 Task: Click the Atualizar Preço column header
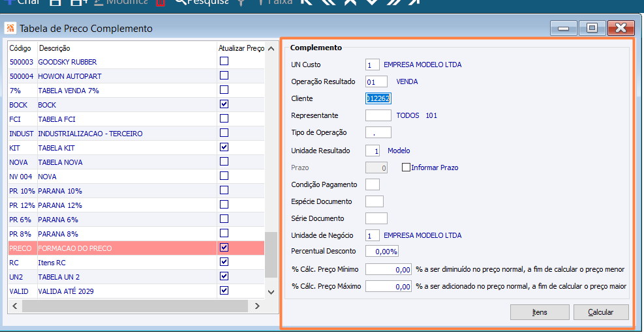click(x=241, y=48)
